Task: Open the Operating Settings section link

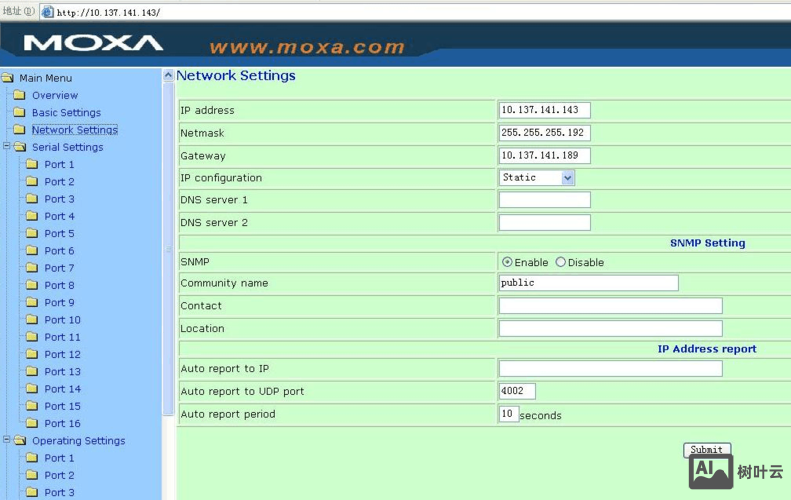Action: [x=79, y=440]
